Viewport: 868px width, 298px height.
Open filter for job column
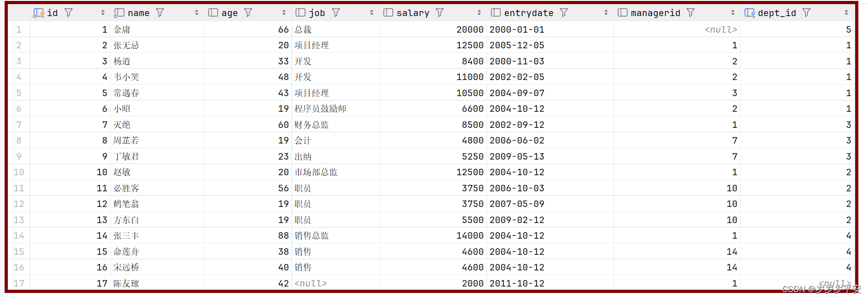(x=336, y=13)
